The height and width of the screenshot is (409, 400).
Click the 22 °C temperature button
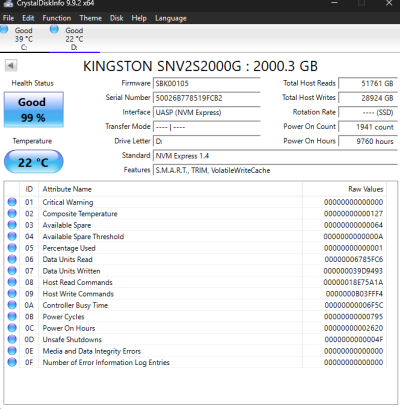33,162
